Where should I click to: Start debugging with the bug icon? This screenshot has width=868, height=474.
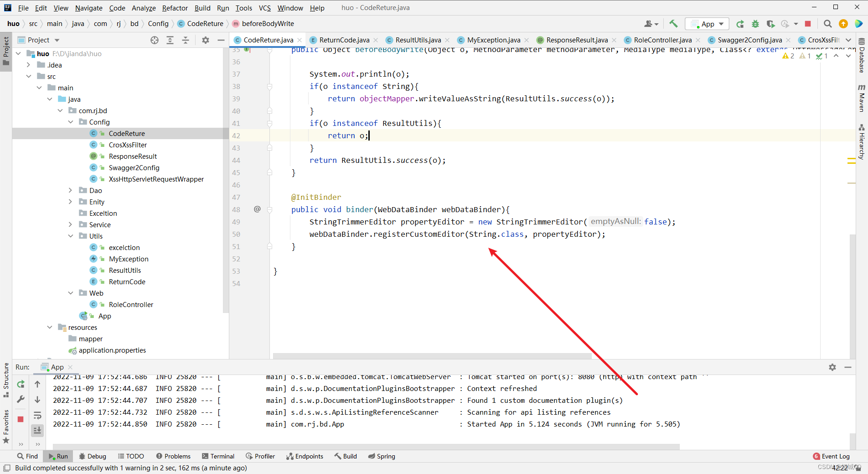click(x=755, y=24)
